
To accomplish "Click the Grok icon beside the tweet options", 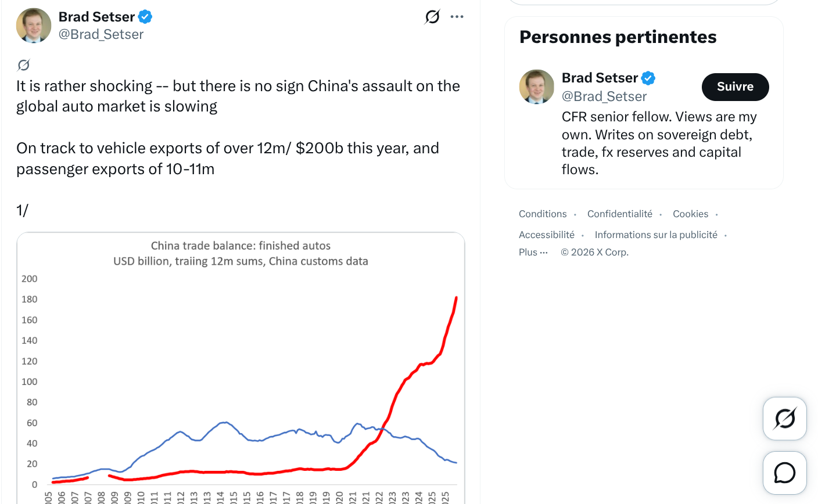I will point(432,17).
